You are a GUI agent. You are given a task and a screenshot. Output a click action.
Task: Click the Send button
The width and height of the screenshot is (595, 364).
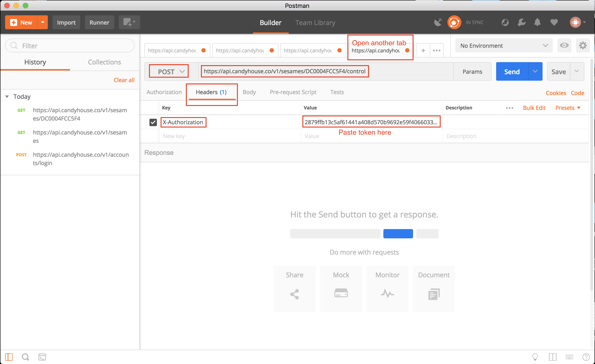(511, 71)
